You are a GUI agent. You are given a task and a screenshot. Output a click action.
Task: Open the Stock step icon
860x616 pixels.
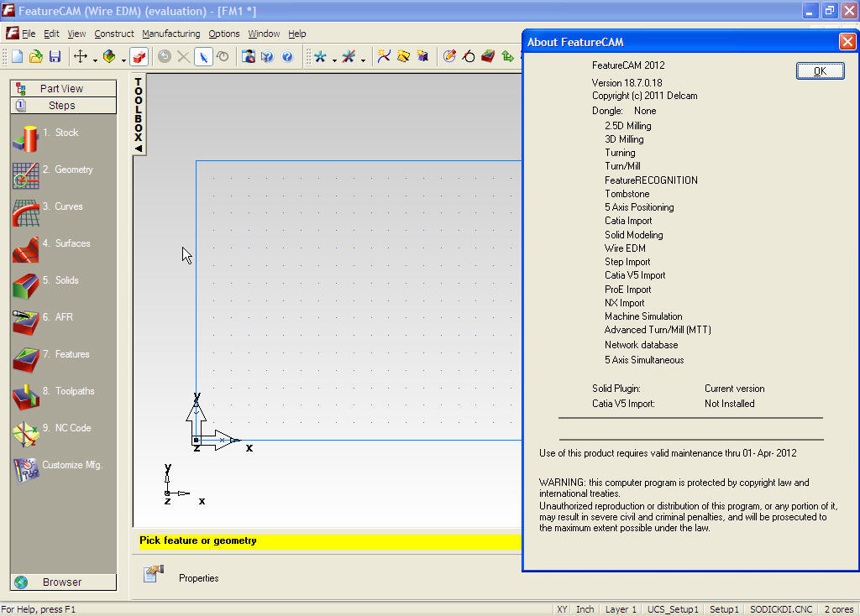pos(25,138)
